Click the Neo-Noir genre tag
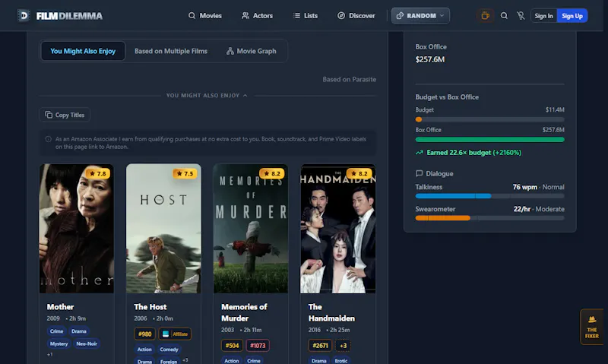 tap(87, 343)
